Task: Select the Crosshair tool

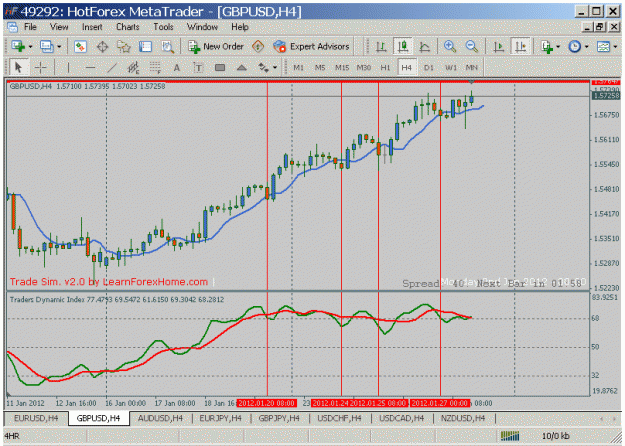Action: click(x=41, y=68)
